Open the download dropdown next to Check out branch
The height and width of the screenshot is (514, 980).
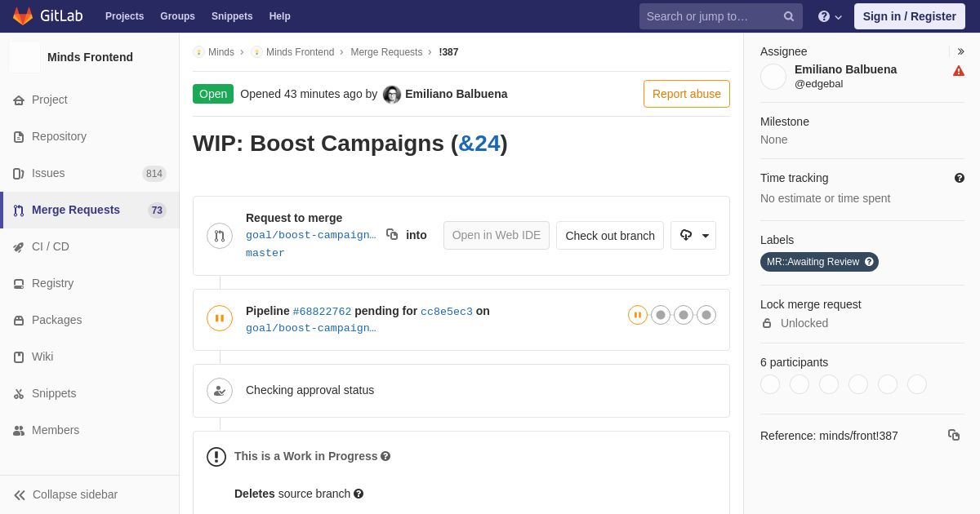693,235
